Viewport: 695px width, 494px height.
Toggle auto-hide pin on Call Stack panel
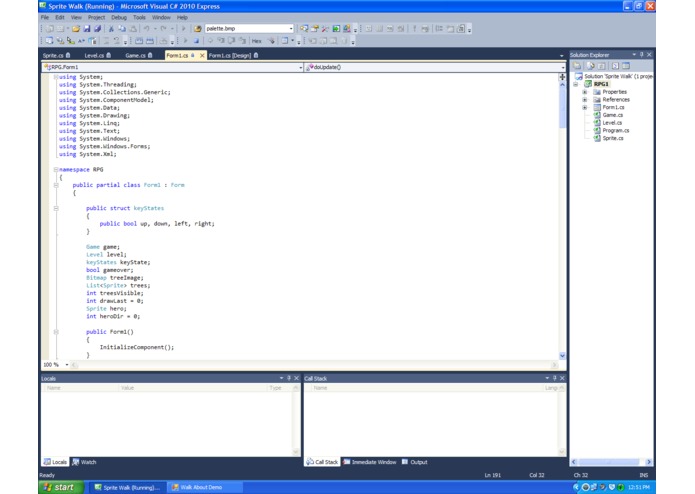click(554, 378)
